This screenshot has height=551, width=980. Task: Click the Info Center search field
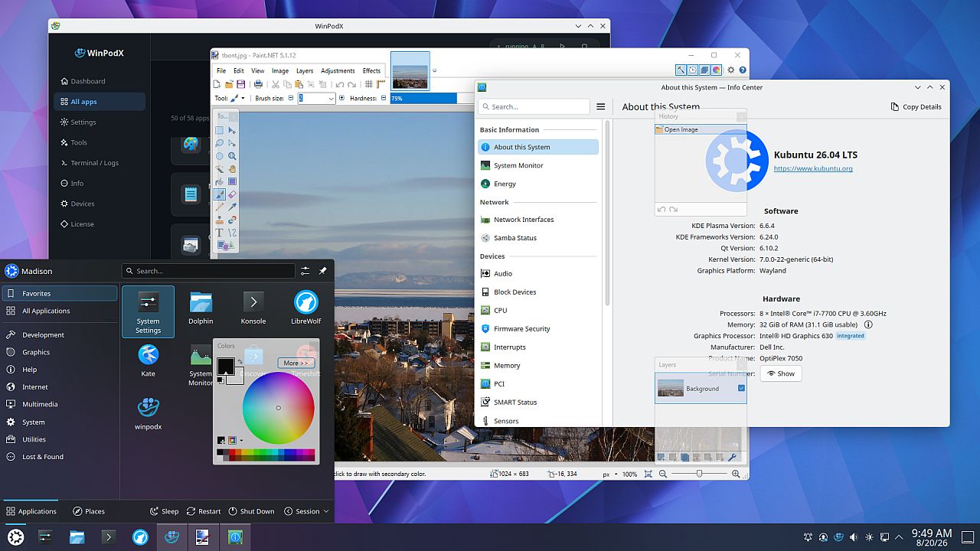click(x=534, y=106)
